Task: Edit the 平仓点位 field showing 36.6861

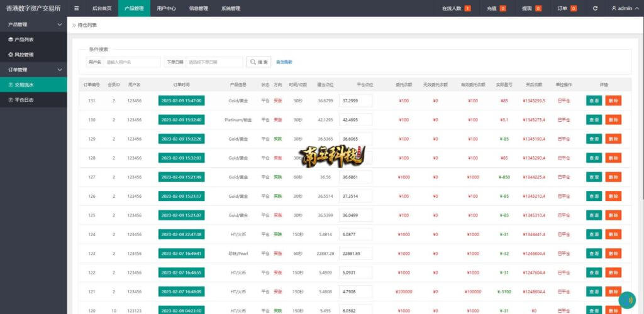Action: [356, 177]
